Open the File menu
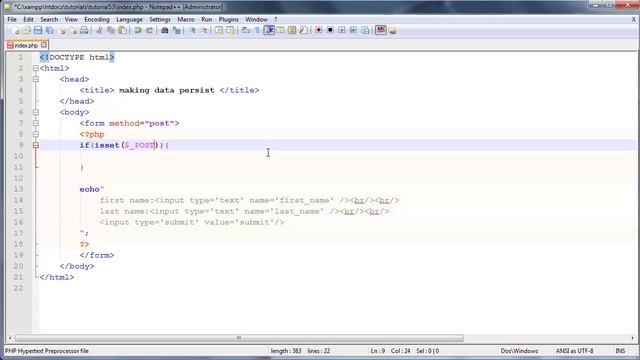The image size is (640, 360). click(x=12, y=20)
